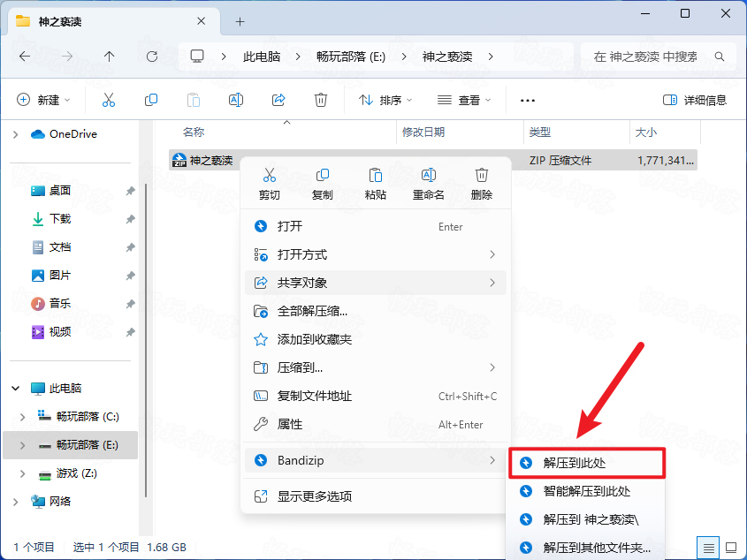Open the 压缩到... submenu
The image size is (747, 560).
[x=376, y=367]
